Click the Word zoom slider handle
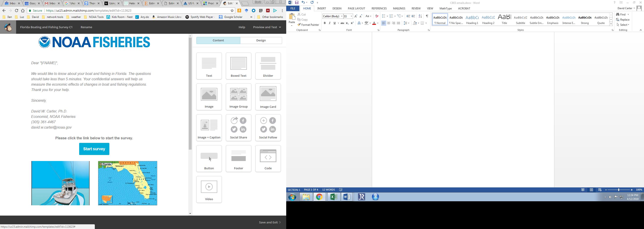This screenshot has height=229, width=644. pyautogui.click(x=619, y=190)
